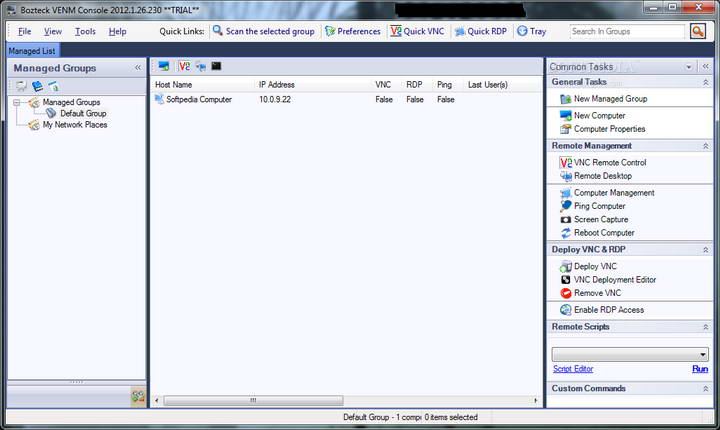
Task: Click Scan the selected group quick link
Action: point(264,31)
